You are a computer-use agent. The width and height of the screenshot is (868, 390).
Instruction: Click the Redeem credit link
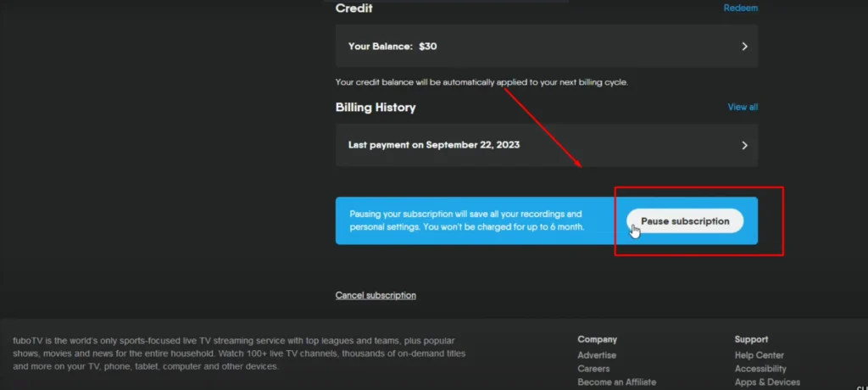coord(741,8)
